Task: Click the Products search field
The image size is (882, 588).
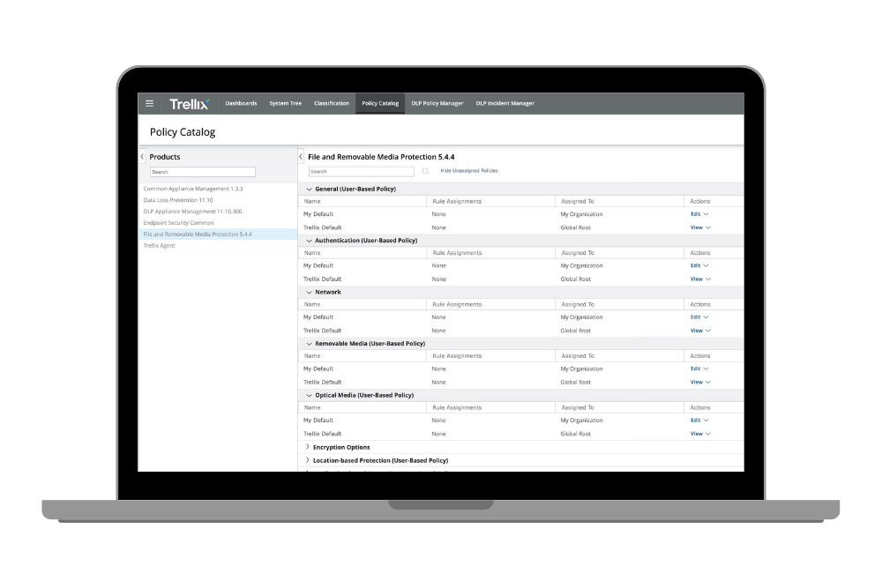Action: click(x=203, y=172)
